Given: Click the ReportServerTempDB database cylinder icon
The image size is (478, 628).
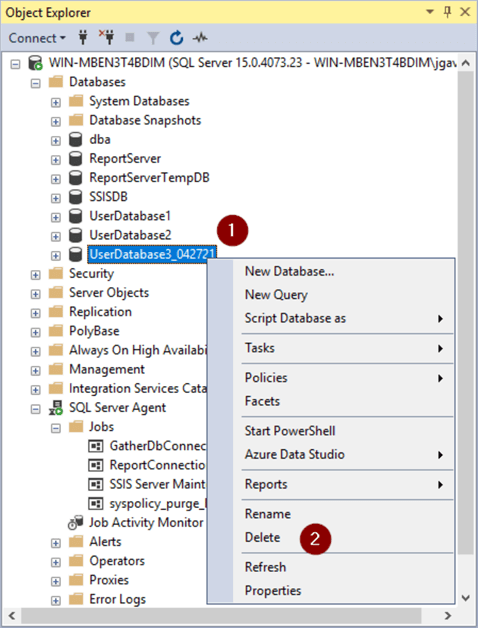Looking at the screenshot, I should pos(75,178).
